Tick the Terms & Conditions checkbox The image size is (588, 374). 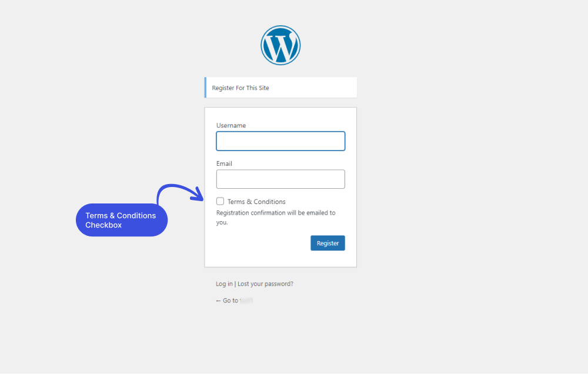[220, 201]
